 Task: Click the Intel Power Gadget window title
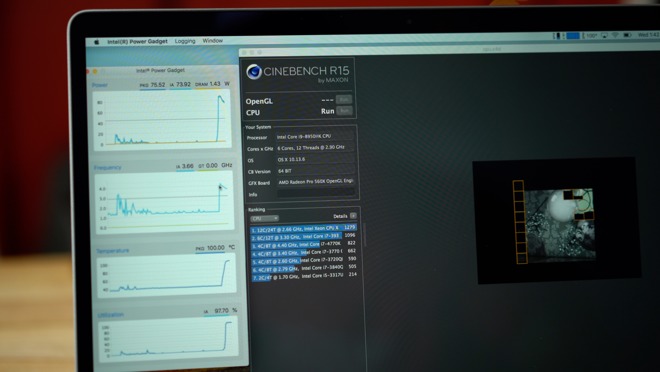tap(160, 70)
